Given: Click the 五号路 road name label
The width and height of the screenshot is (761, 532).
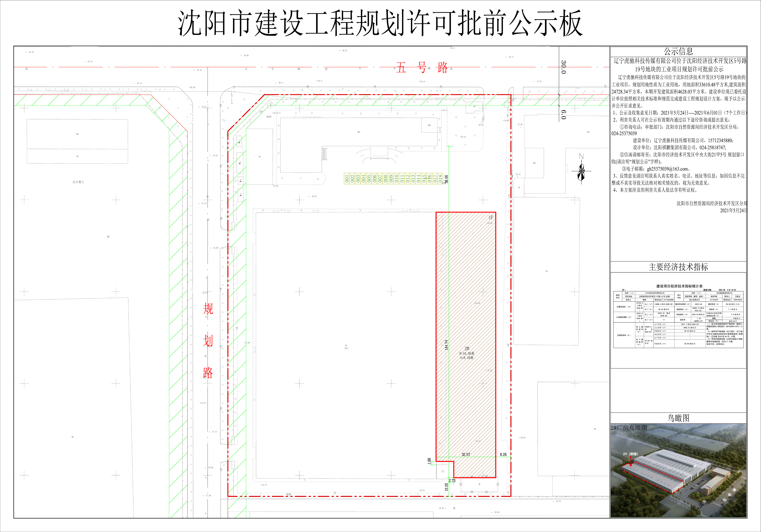Looking at the screenshot, I should coord(422,68).
